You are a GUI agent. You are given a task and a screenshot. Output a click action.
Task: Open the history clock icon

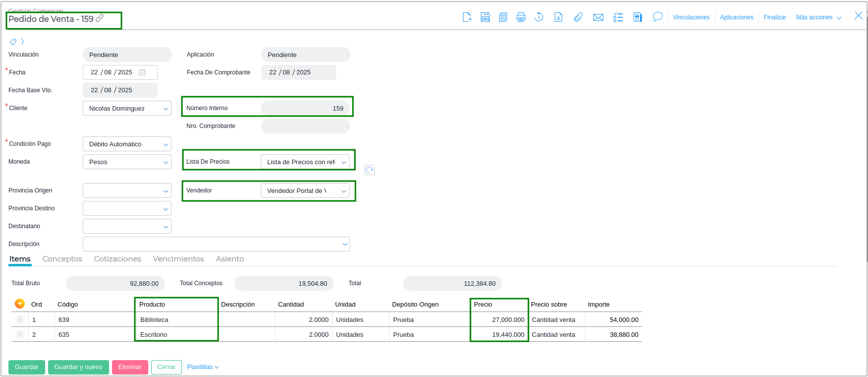point(539,17)
